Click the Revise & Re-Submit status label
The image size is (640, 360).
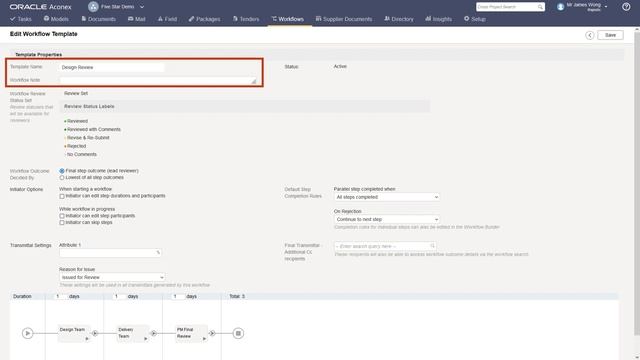(88, 138)
